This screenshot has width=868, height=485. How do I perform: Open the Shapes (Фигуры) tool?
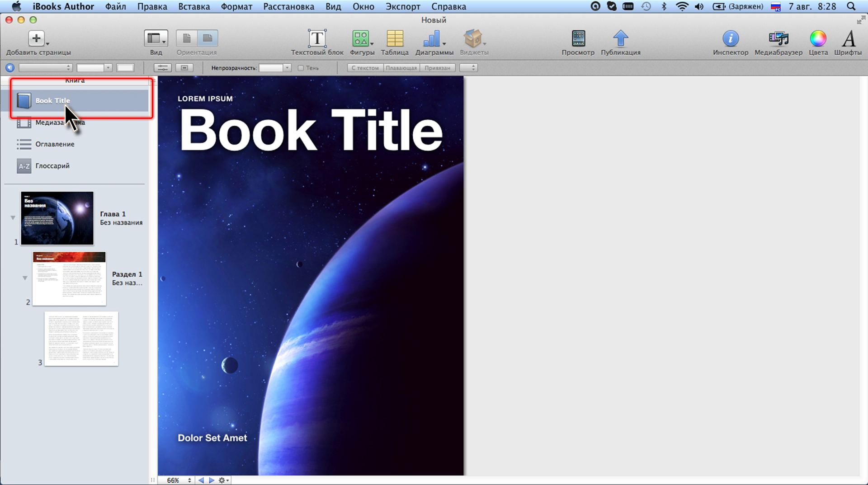click(361, 38)
